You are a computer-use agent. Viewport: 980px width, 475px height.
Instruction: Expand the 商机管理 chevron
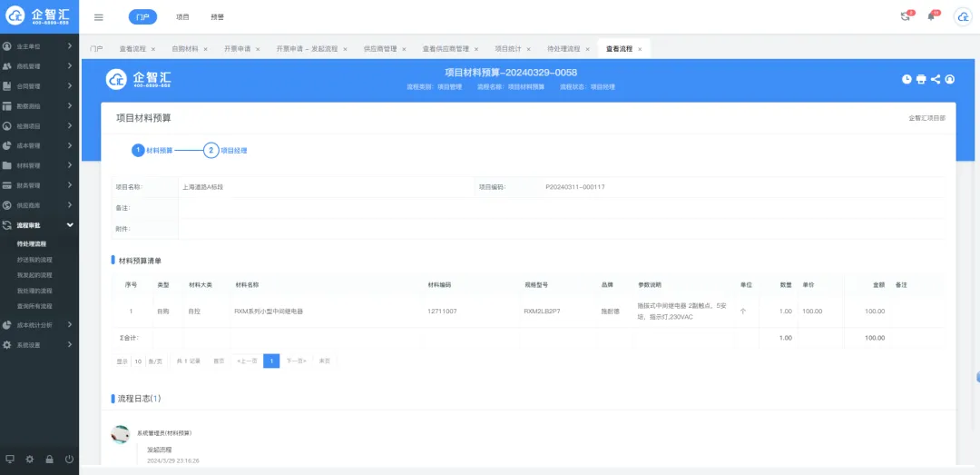[x=70, y=65]
